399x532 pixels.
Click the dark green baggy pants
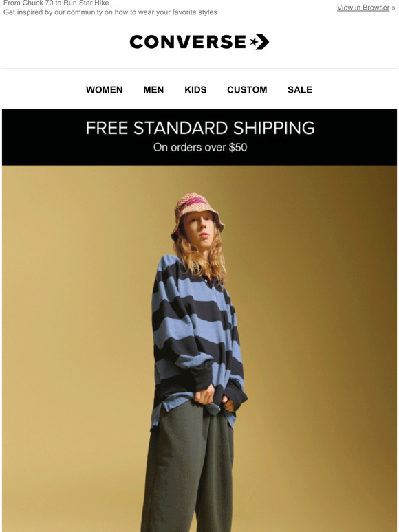[x=187, y=472]
